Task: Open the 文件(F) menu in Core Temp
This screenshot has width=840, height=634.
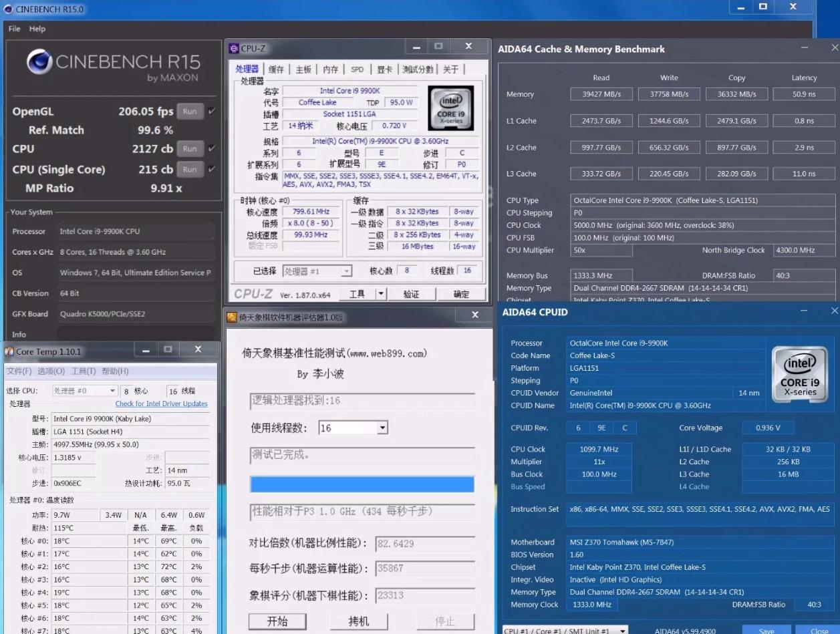Action: point(19,371)
